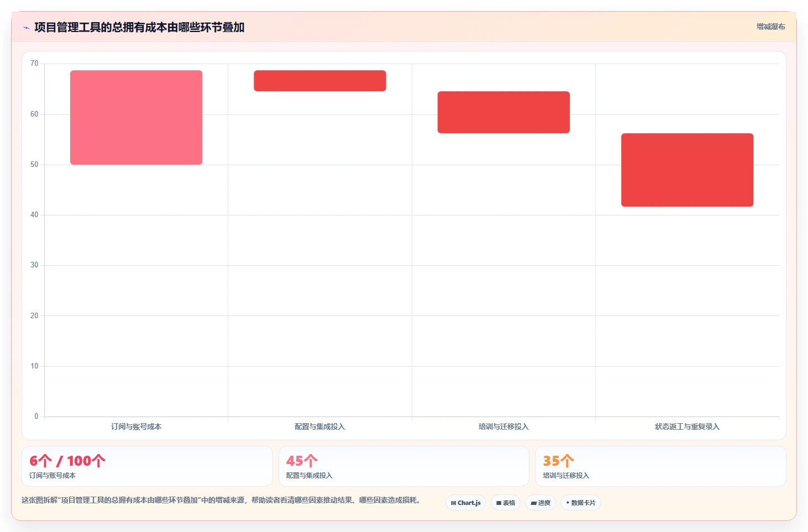808x532 pixels.
Task: Click y-axis tick value 60
Action: tap(34, 114)
